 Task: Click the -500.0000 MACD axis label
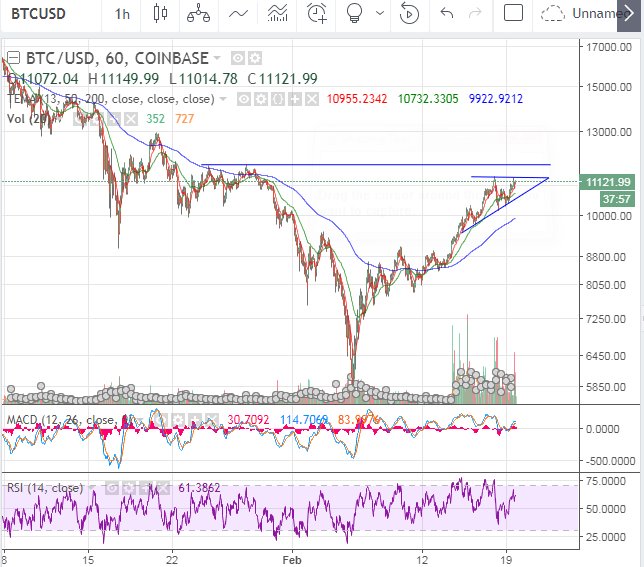tap(610, 461)
